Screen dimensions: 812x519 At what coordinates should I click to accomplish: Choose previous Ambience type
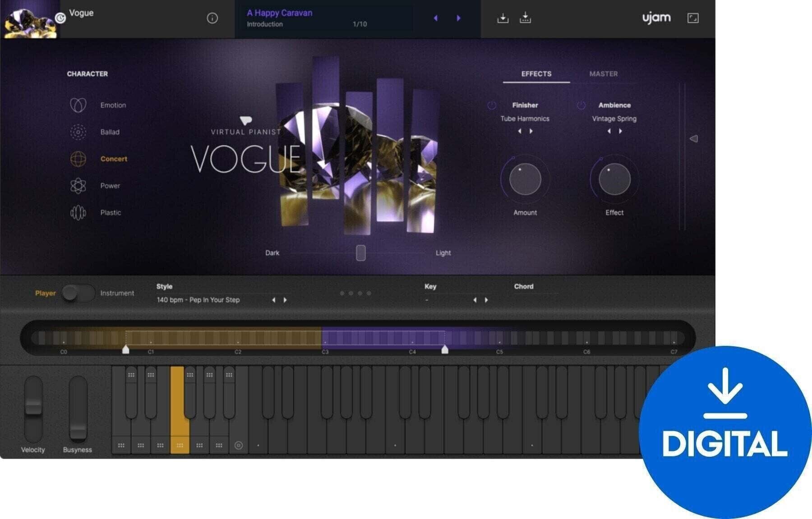(x=609, y=131)
